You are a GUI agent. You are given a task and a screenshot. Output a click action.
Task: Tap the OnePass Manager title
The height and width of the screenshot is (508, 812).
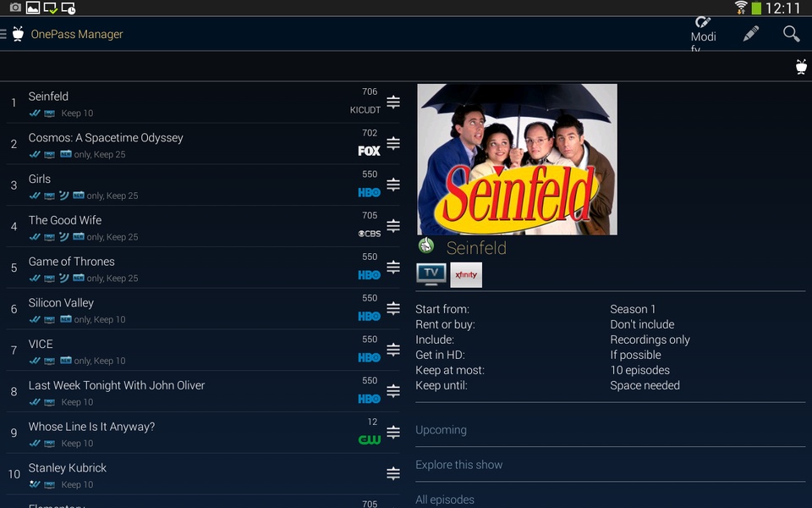coord(77,34)
